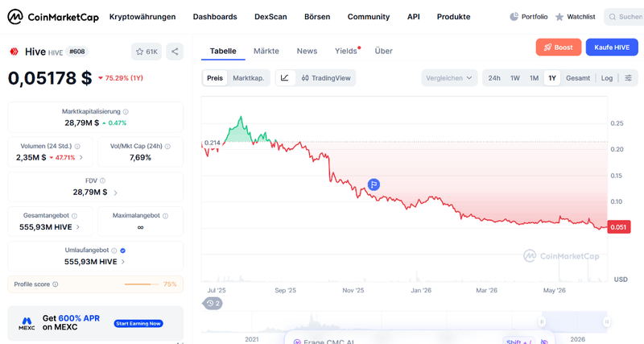Expand the FDV details chevron

tap(115, 193)
